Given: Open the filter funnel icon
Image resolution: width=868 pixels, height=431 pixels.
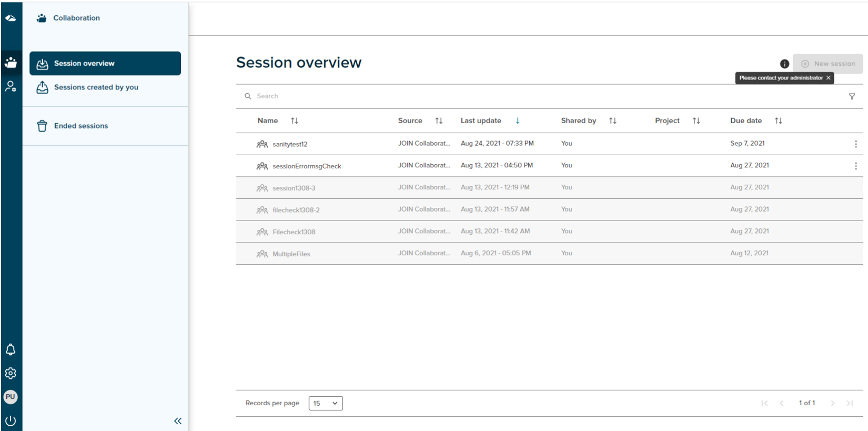Looking at the screenshot, I should (x=852, y=96).
